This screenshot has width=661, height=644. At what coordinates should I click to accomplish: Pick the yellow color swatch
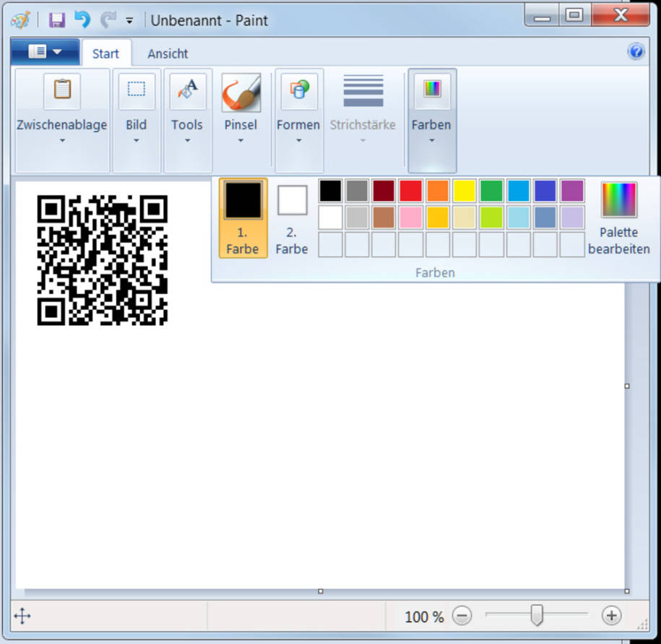[465, 191]
